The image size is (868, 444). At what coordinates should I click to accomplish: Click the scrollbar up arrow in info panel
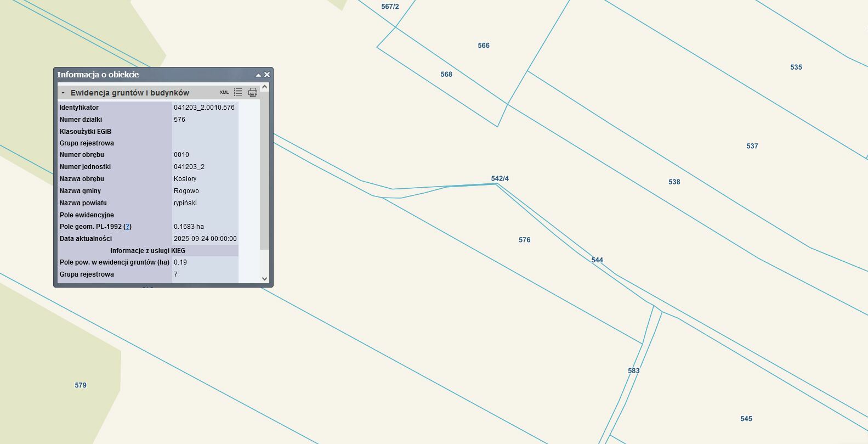[x=264, y=87]
